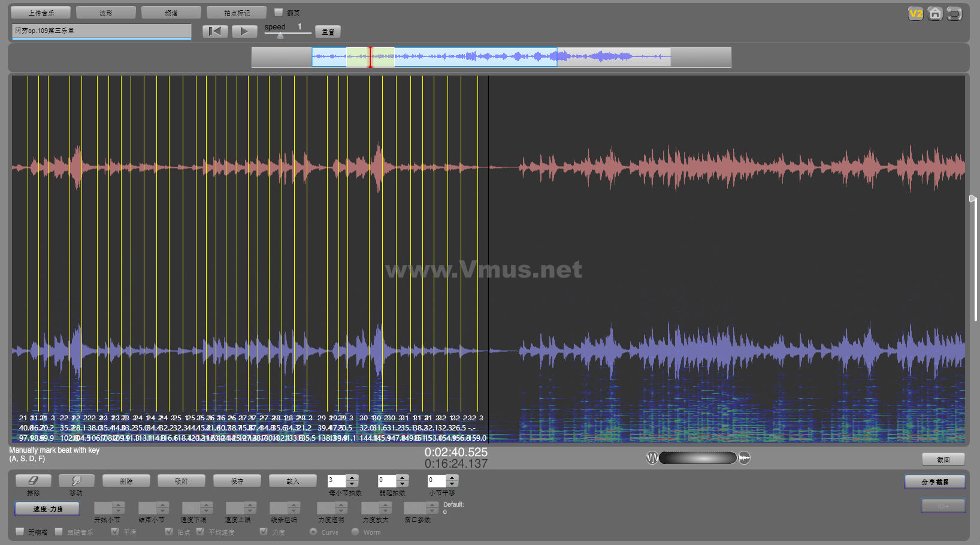Enable the 翻页 page-flip checkbox

coord(279,12)
